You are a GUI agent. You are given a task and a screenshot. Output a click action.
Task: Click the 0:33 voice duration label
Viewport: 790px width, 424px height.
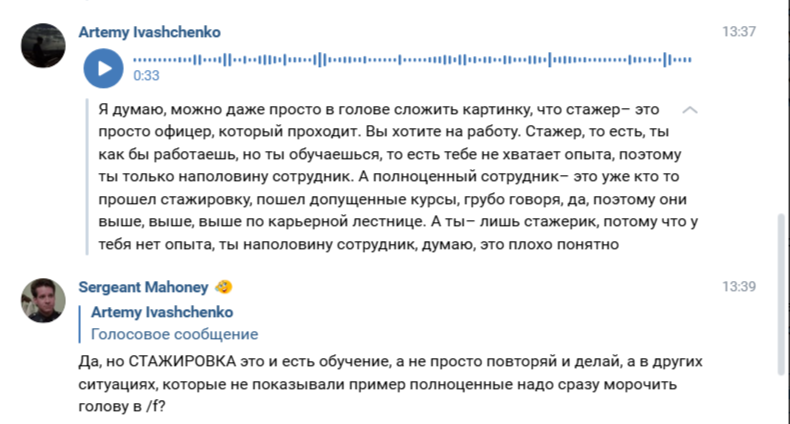(x=146, y=75)
